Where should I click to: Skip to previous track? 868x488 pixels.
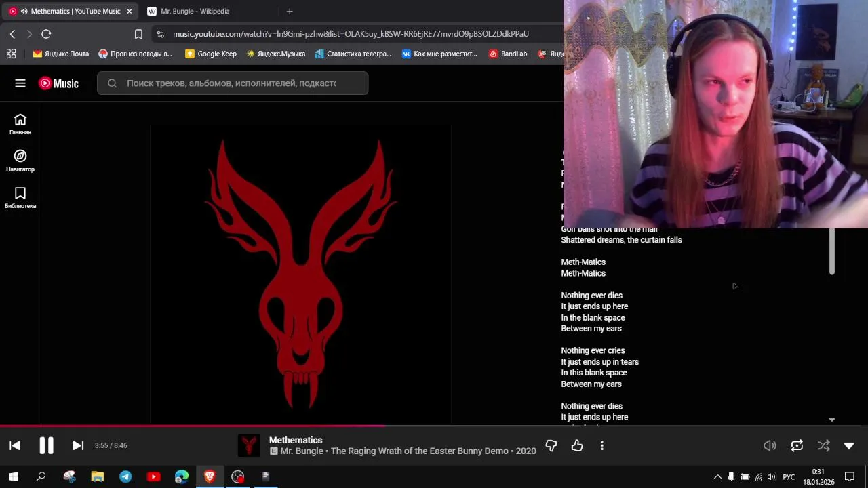[15, 445]
